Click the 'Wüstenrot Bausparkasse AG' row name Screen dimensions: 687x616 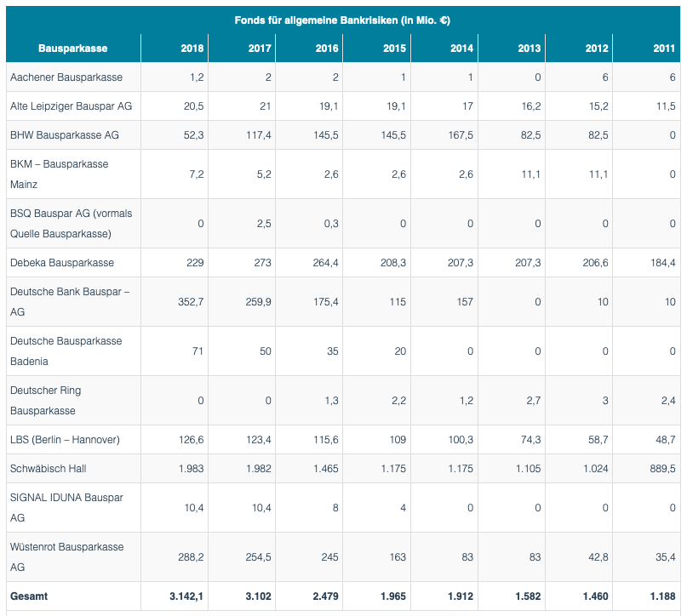click(66, 557)
